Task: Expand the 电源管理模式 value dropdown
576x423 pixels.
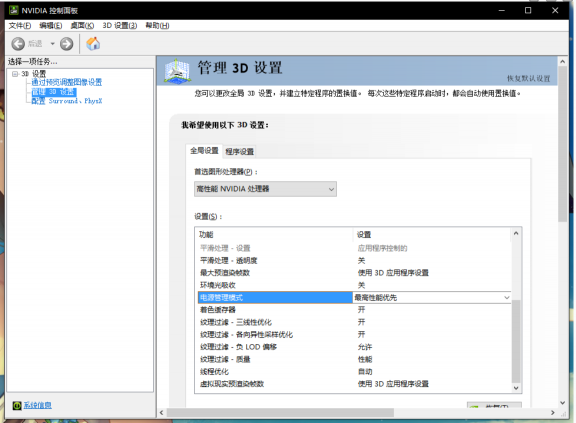Action: [507, 297]
